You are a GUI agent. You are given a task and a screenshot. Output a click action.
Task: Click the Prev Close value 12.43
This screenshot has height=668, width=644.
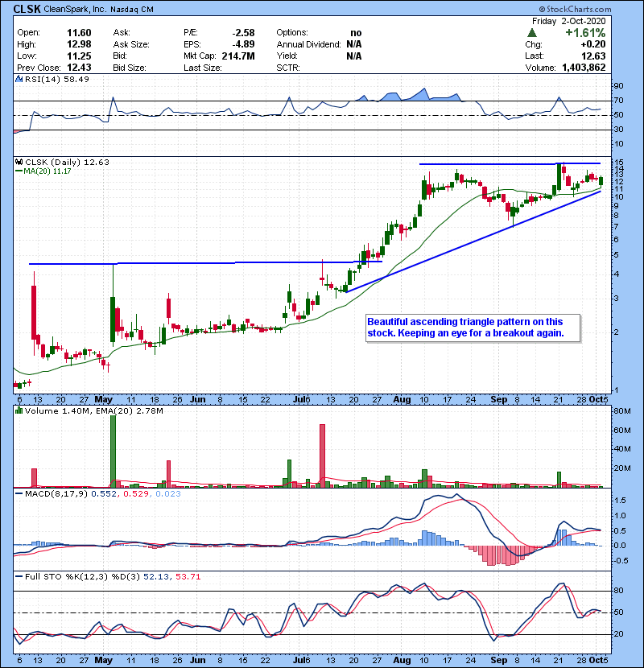click(79, 68)
